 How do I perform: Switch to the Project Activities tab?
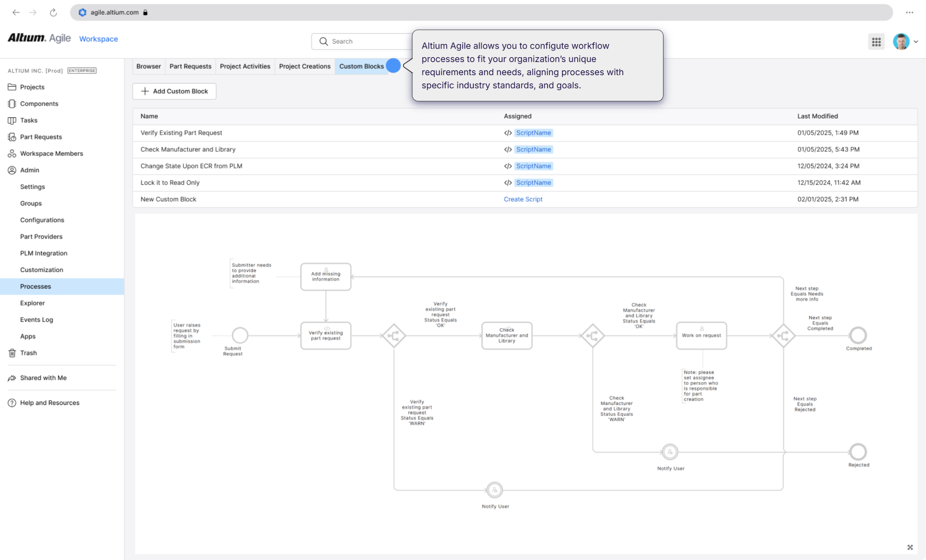pyautogui.click(x=245, y=66)
